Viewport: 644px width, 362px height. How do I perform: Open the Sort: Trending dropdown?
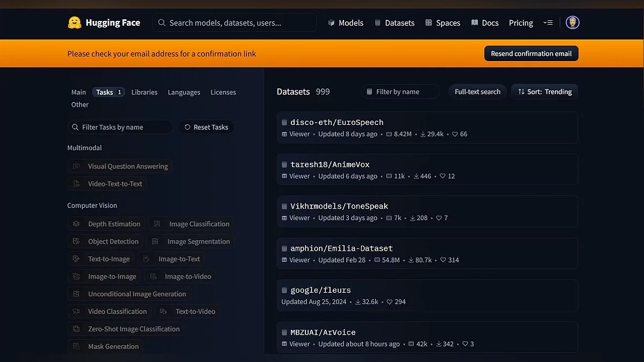pyautogui.click(x=544, y=92)
